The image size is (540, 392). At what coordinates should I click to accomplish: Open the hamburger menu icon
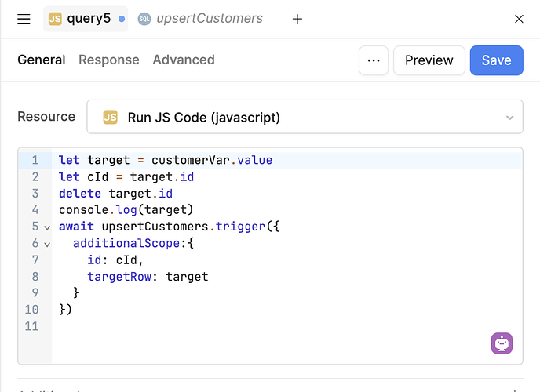tap(24, 19)
